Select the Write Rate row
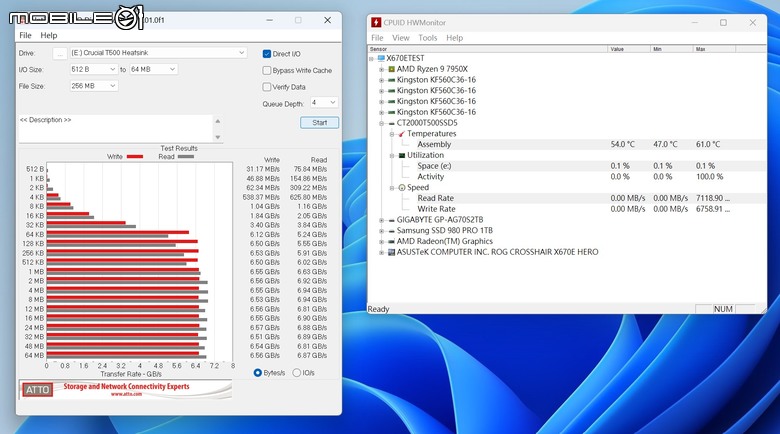The height and width of the screenshot is (434, 780). [x=567, y=209]
